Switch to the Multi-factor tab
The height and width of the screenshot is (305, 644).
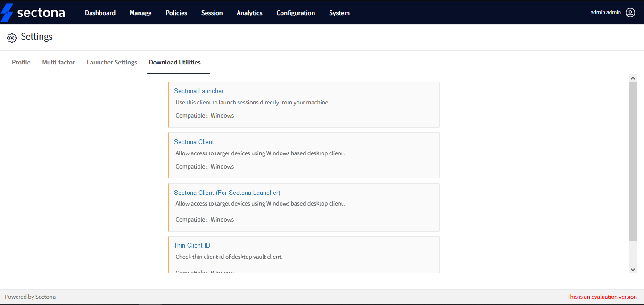[58, 62]
